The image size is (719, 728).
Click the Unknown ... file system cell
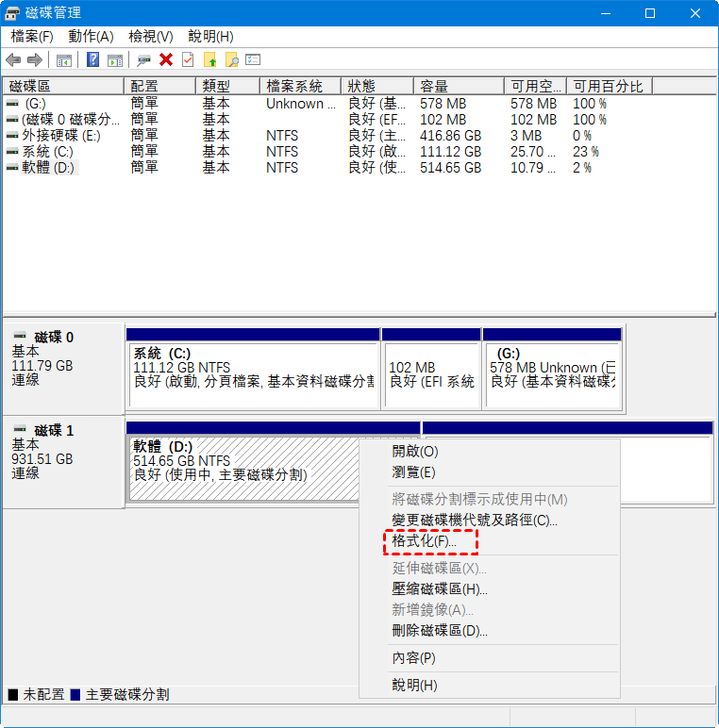[x=300, y=103]
